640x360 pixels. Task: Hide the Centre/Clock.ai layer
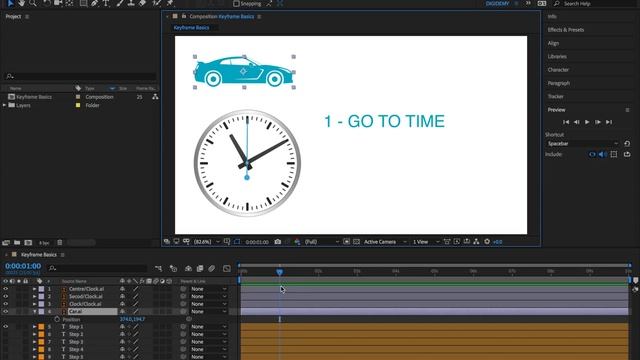tap(6, 289)
